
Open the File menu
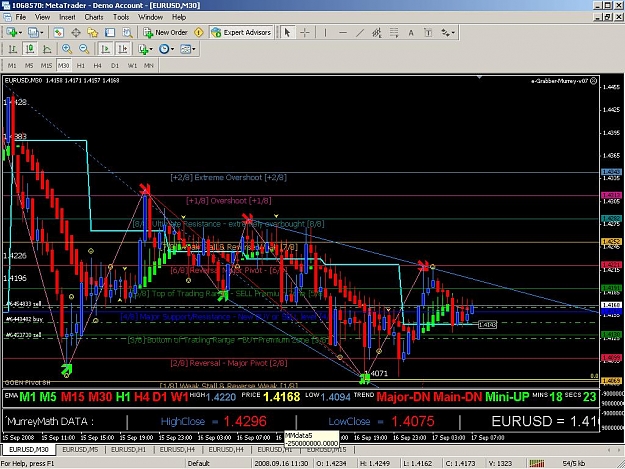20,17
